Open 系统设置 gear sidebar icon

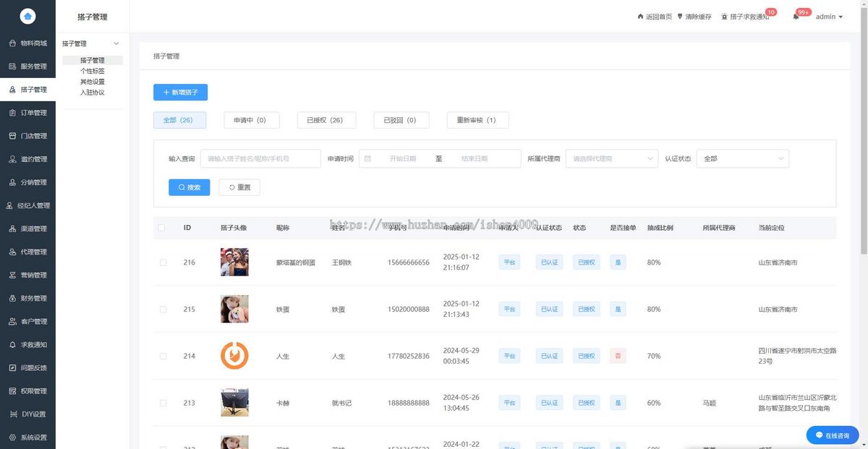coord(13,437)
